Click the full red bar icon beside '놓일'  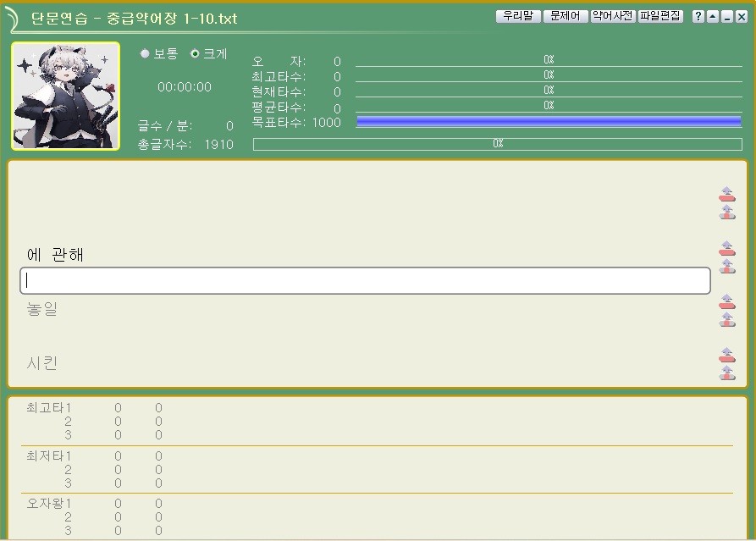point(727,301)
